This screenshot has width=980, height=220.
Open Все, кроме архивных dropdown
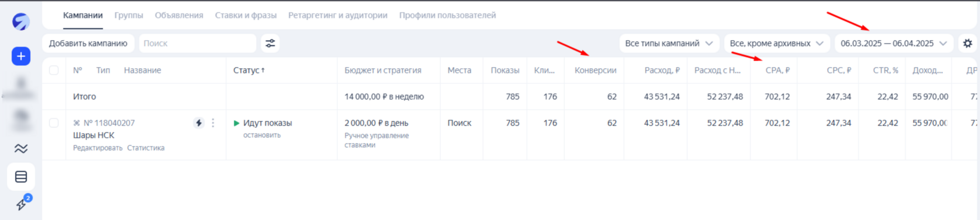click(777, 43)
